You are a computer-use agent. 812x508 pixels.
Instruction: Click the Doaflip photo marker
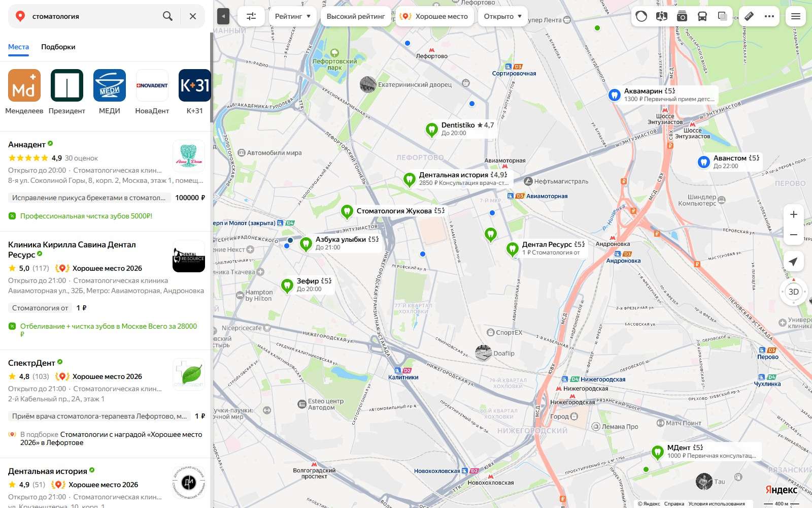click(484, 353)
